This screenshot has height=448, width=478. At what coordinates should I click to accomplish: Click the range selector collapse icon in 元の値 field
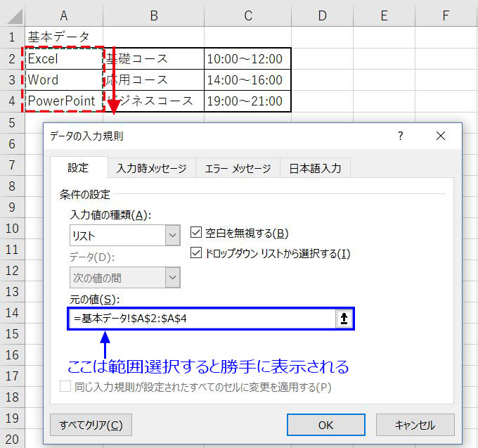[344, 319]
